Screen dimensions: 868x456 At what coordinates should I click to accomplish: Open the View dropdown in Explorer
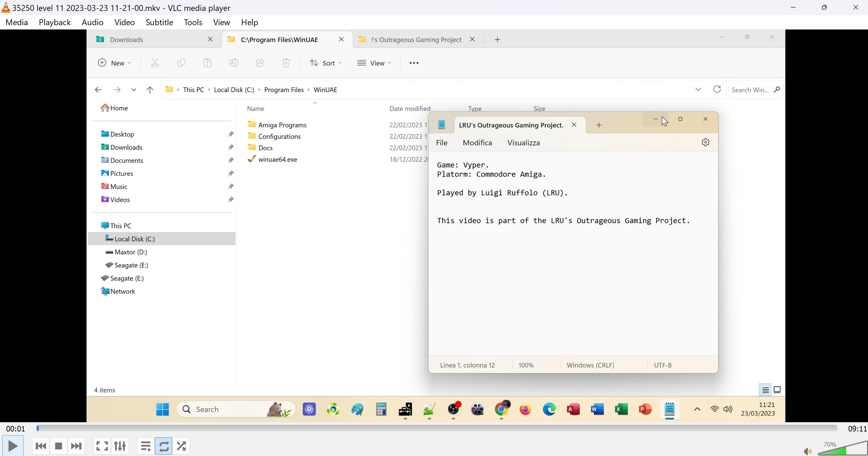[x=374, y=63]
